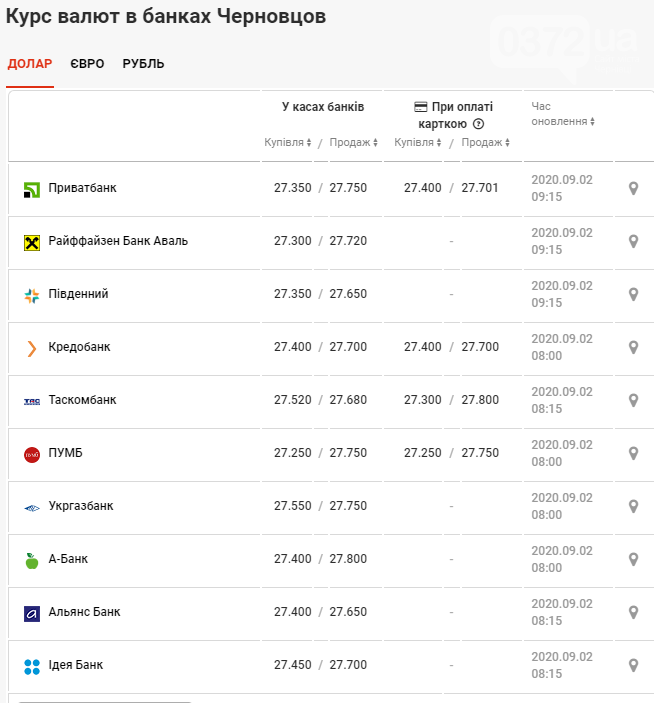Click the red ПУМБ logo
Screen dimensions: 654x703
point(32,455)
